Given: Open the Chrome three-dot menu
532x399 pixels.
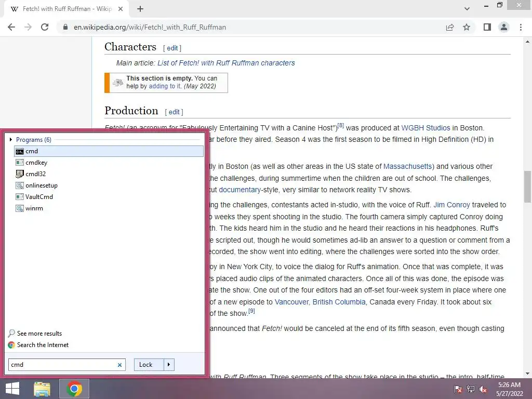Looking at the screenshot, I should pos(521,27).
